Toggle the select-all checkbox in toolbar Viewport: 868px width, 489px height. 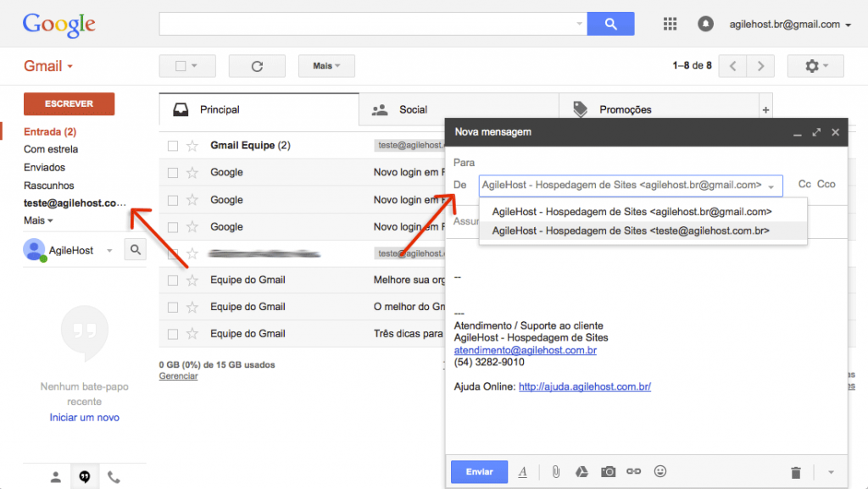coord(181,66)
